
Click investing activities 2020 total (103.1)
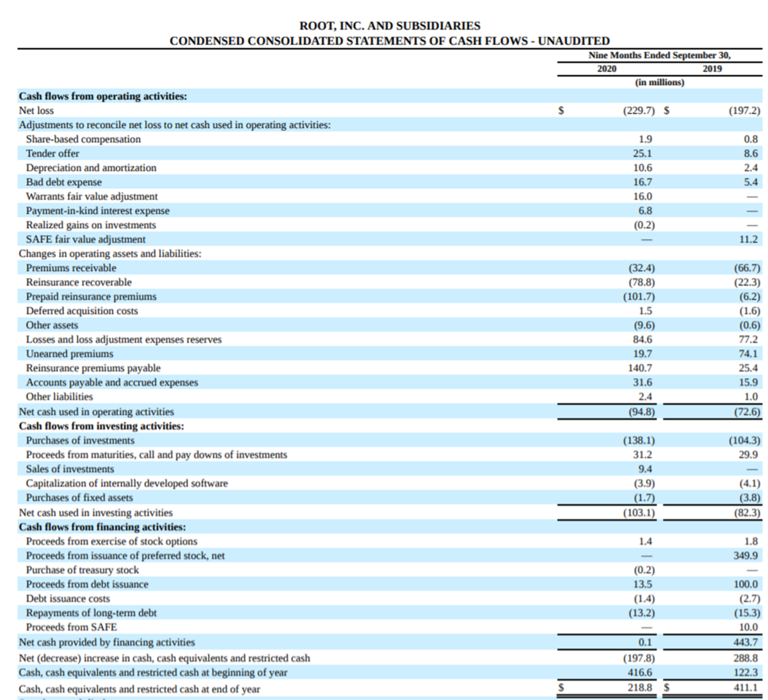pyautogui.click(x=639, y=513)
